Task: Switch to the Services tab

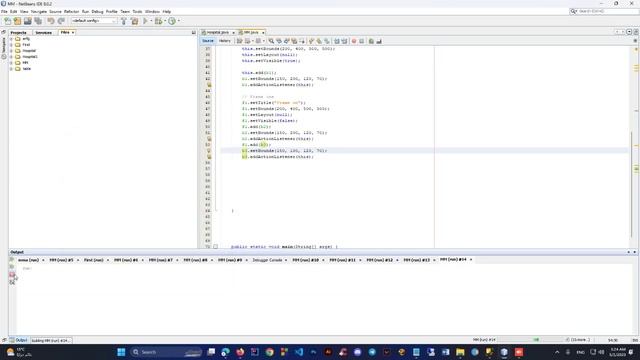Action: point(43,32)
